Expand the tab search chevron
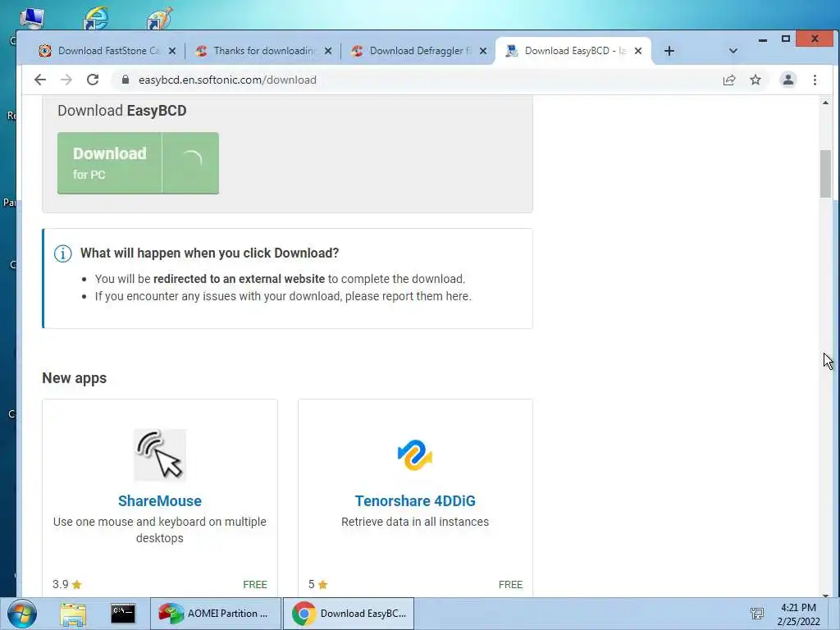Screen dimensions: 840x630 click(733, 51)
